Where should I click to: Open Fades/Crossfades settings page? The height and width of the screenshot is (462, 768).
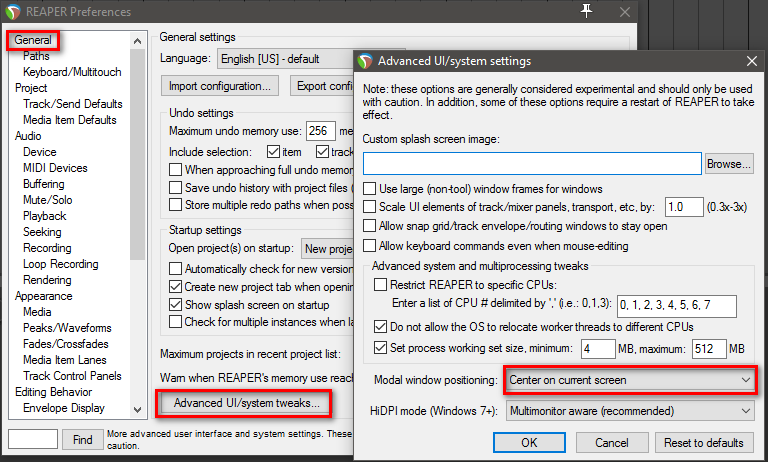(x=66, y=344)
